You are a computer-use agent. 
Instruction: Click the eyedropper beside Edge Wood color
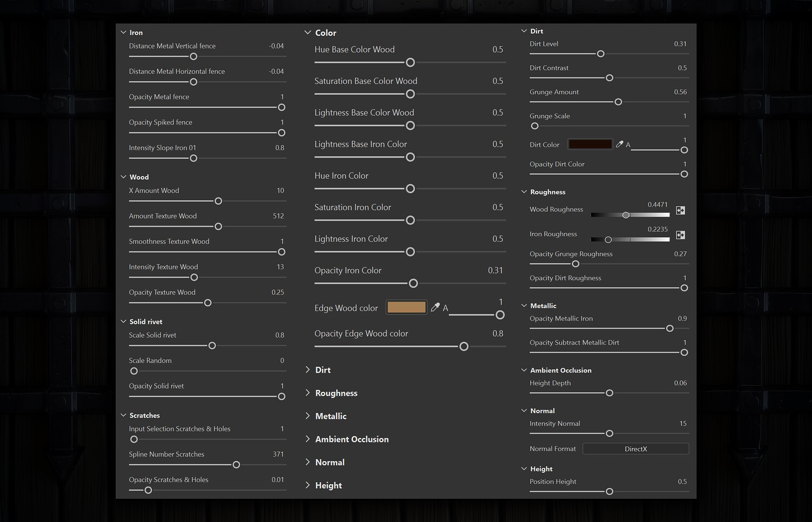[435, 308]
